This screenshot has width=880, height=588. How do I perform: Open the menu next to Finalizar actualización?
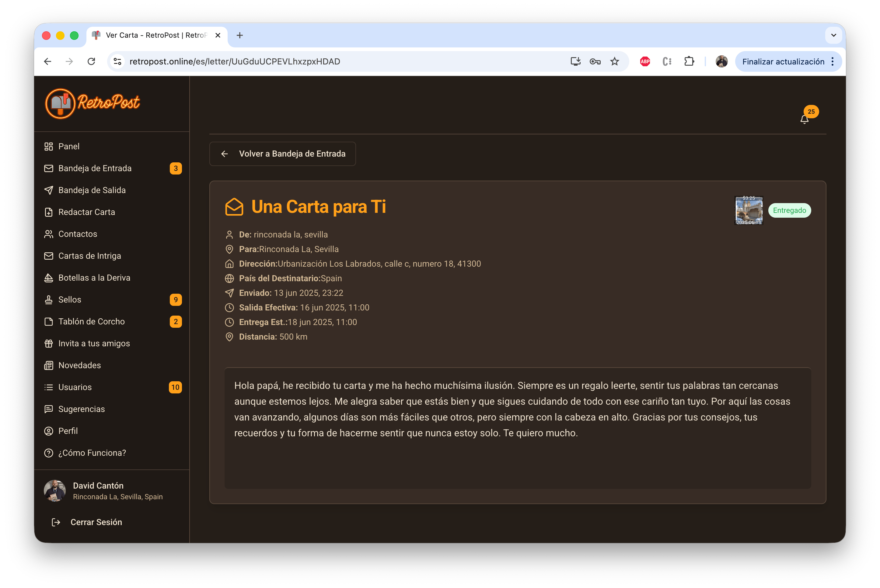tap(833, 61)
